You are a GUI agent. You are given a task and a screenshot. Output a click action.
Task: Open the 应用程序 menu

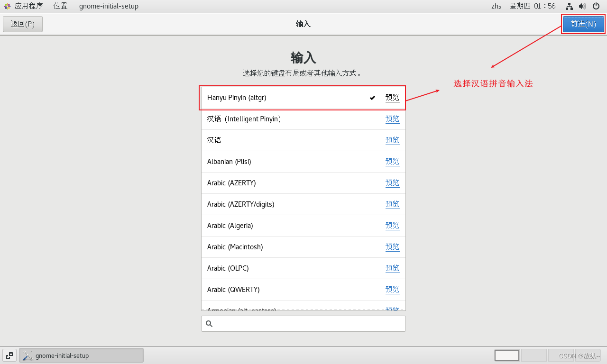point(28,6)
